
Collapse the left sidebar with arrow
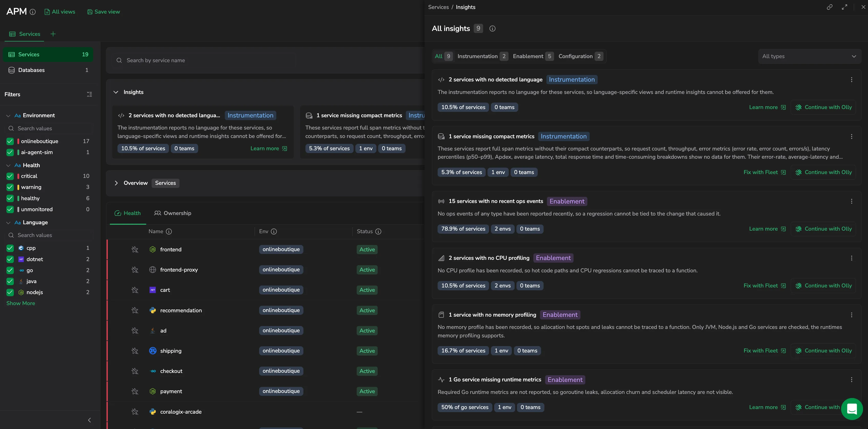(89, 420)
